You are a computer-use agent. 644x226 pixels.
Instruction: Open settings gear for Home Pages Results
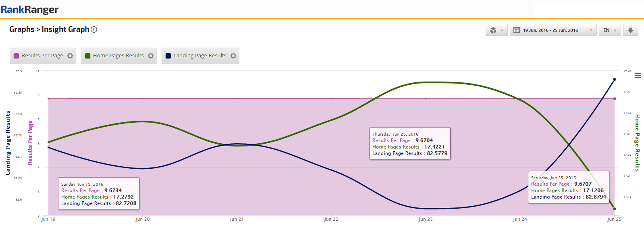(x=151, y=56)
